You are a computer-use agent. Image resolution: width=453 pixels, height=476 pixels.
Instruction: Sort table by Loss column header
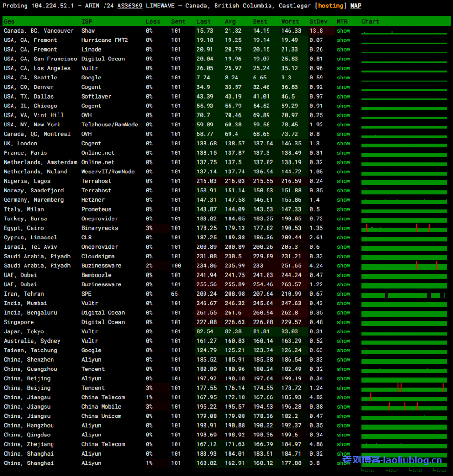pos(153,21)
